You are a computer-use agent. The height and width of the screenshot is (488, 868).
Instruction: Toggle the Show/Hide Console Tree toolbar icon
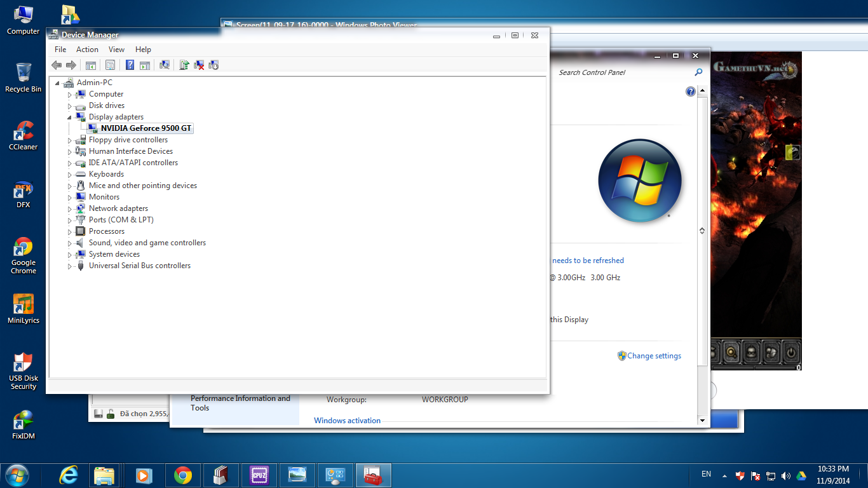click(x=91, y=65)
